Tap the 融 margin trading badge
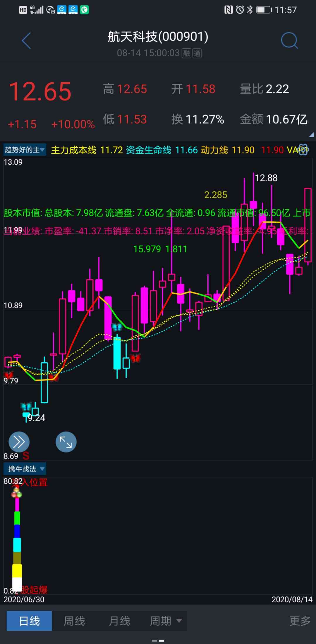316x644 pixels. [x=186, y=53]
